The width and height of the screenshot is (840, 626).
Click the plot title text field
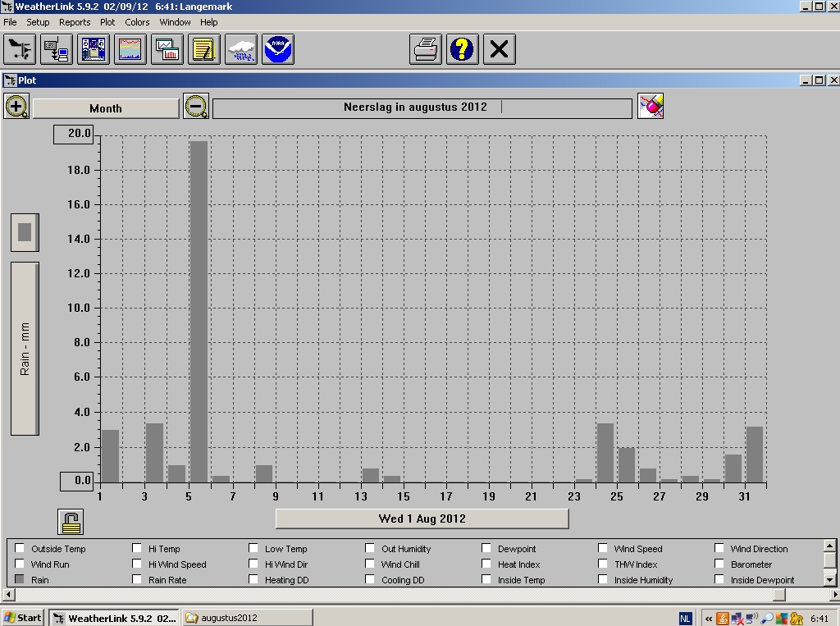[422, 107]
